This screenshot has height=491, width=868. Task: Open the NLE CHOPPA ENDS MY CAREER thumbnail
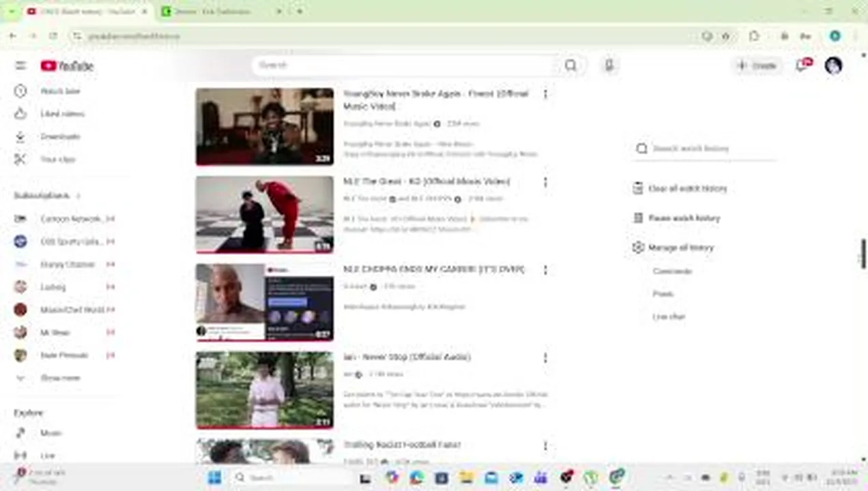pyautogui.click(x=265, y=302)
